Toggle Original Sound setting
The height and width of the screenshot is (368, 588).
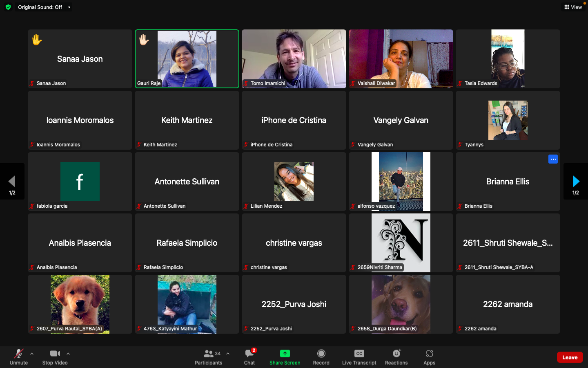(41, 7)
